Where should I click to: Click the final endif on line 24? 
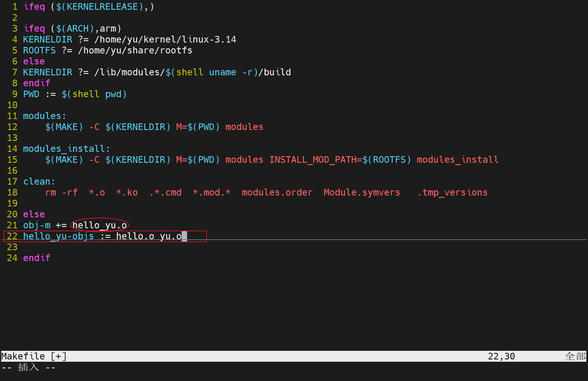click(37, 258)
